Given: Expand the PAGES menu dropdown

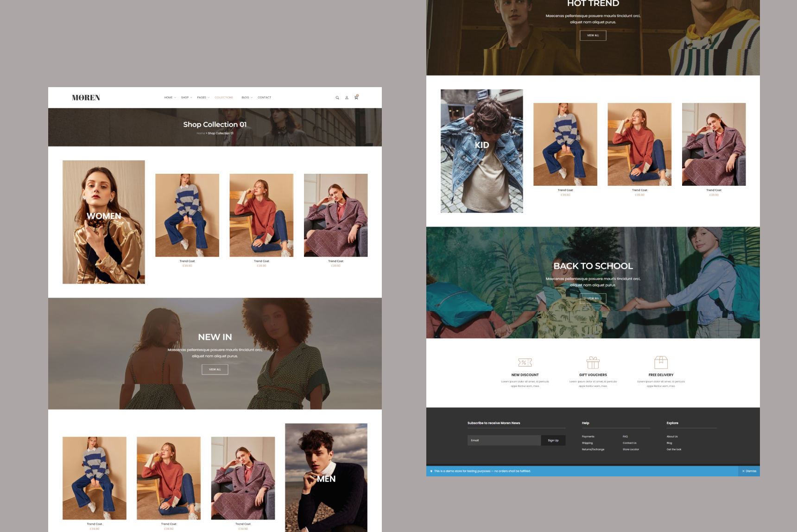Looking at the screenshot, I should click(203, 98).
